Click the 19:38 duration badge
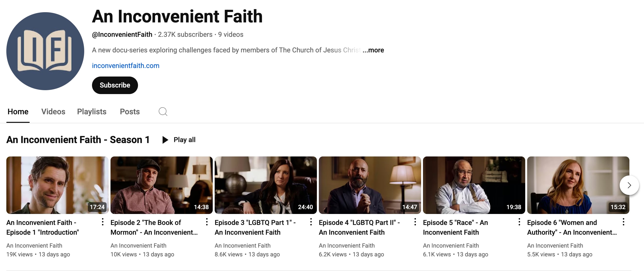 [514, 207]
